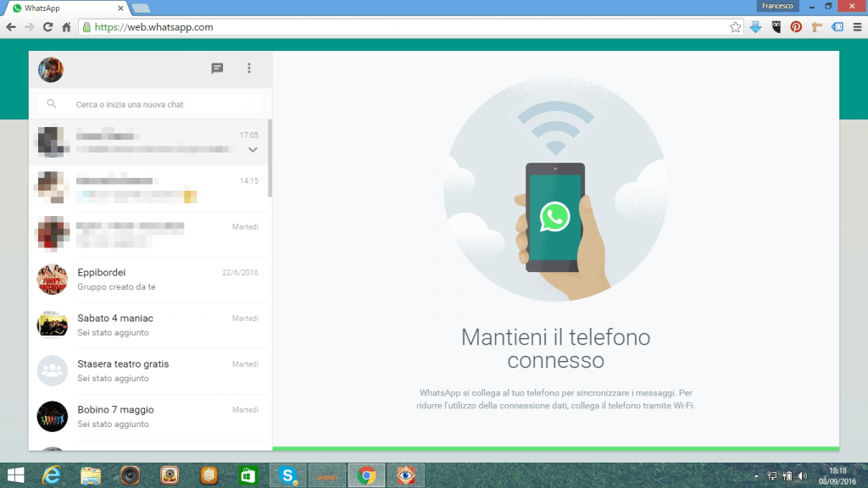The width and height of the screenshot is (868, 488).
Task: Open the Eppibordei group avatar
Action: pos(52,280)
